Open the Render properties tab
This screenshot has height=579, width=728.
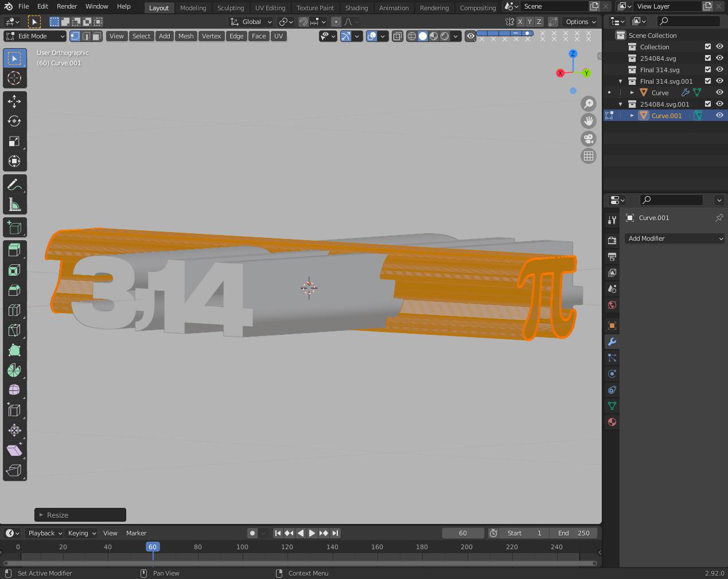click(x=612, y=240)
